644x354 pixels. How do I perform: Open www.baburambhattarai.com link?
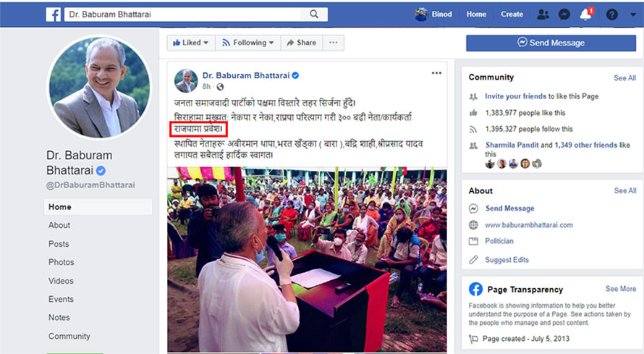point(529,225)
